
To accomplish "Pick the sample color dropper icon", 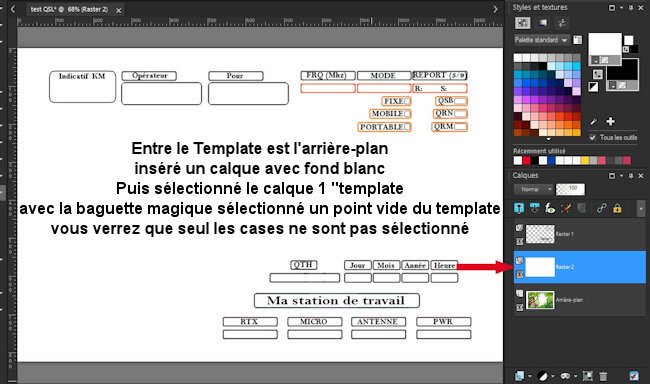I will (x=594, y=121).
